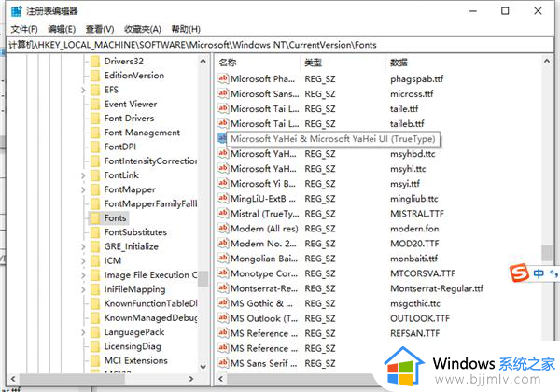The image size is (560, 392).
Task: Click the Sogou input method S icon
Action: point(519,273)
